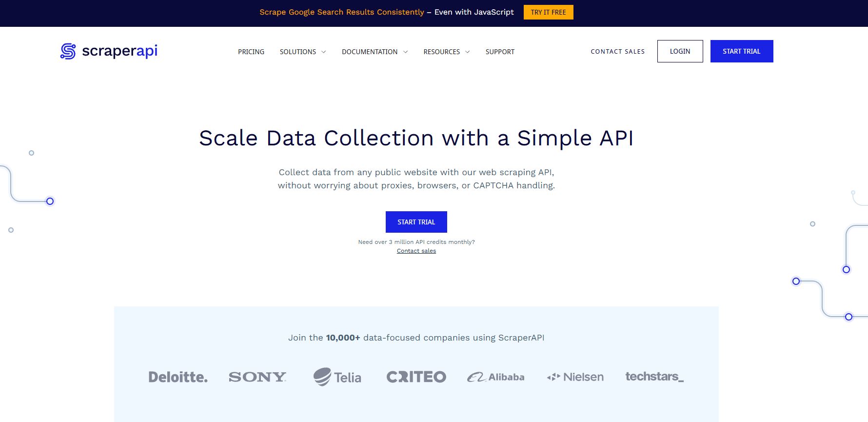This screenshot has width=868, height=422.
Task: Expand the Solutions dropdown menu
Action: tap(302, 52)
